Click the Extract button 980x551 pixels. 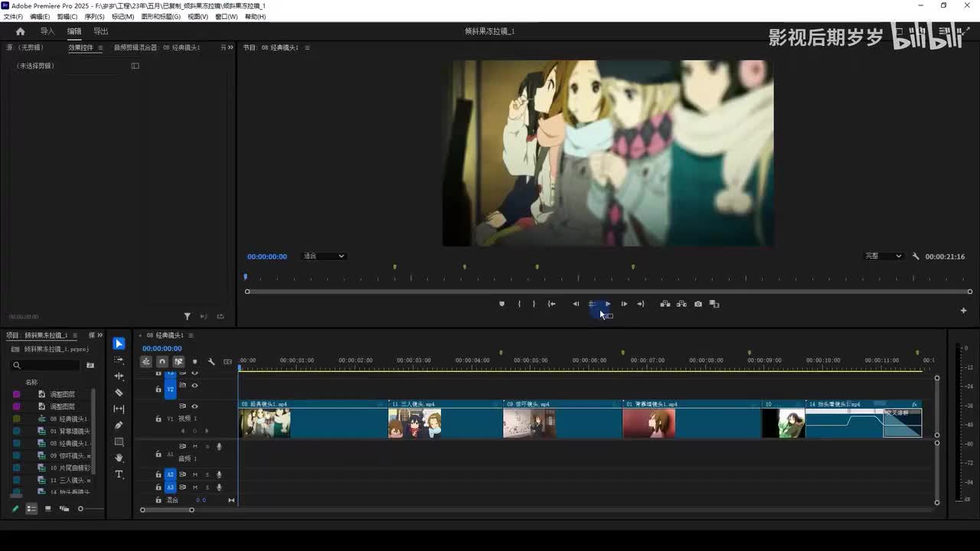(x=681, y=304)
